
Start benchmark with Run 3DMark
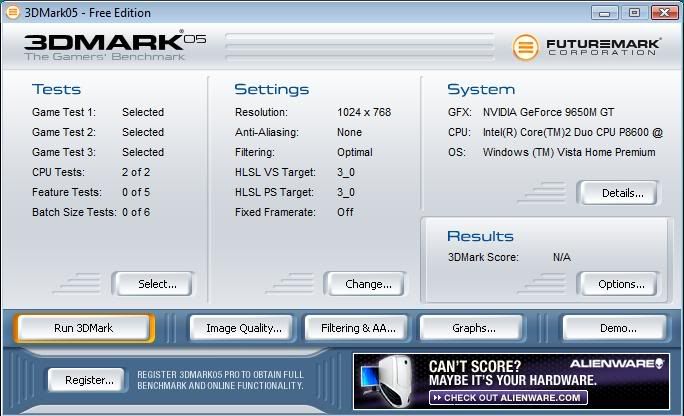click(x=84, y=328)
